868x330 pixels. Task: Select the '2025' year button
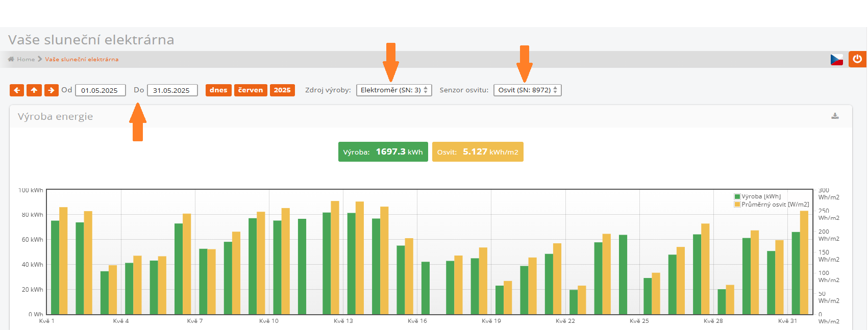tap(282, 90)
